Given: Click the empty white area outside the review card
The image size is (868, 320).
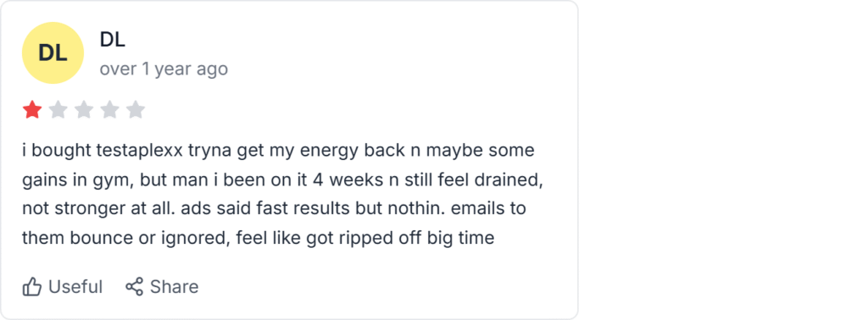Looking at the screenshot, I should (720, 160).
